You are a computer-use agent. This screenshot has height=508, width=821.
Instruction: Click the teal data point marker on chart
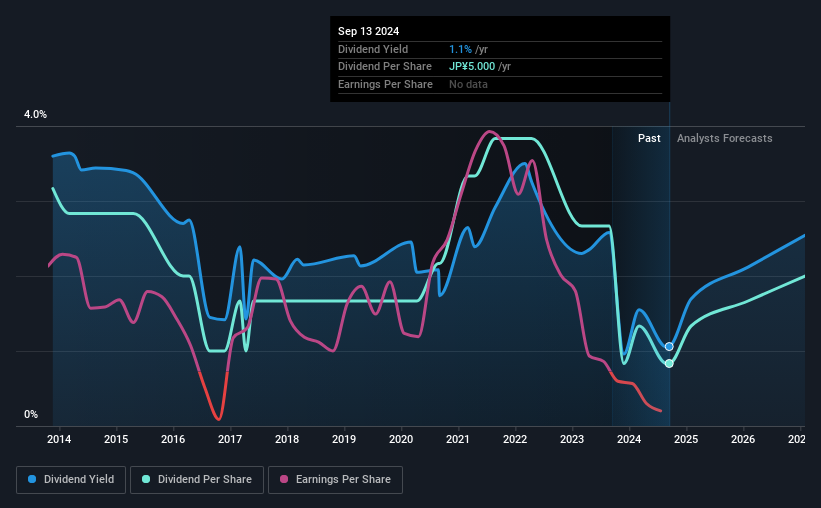(669, 363)
